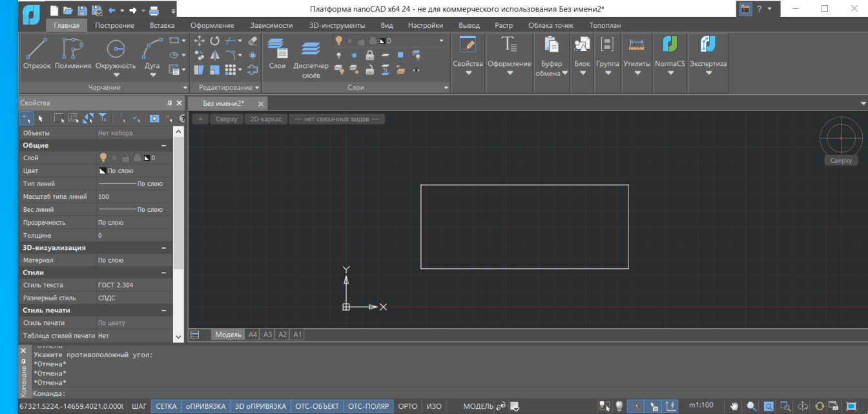This screenshot has width=868, height=414.
Task: Toggle СЕТКА grid display
Action: pyautogui.click(x=167, y=406)
